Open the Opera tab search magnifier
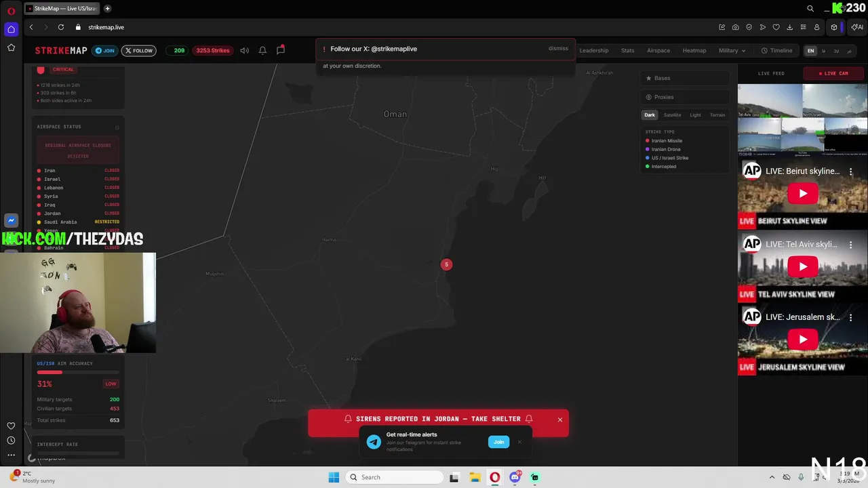The height and width of the screenshot is (488, 868). pyautogui.click(x=810, y=9)
